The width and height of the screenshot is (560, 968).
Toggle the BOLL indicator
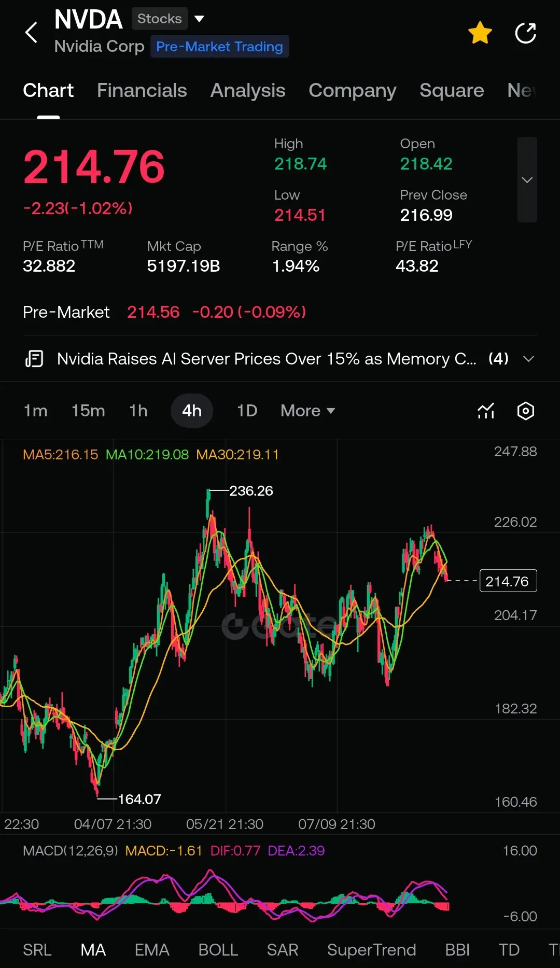point(218,949)
